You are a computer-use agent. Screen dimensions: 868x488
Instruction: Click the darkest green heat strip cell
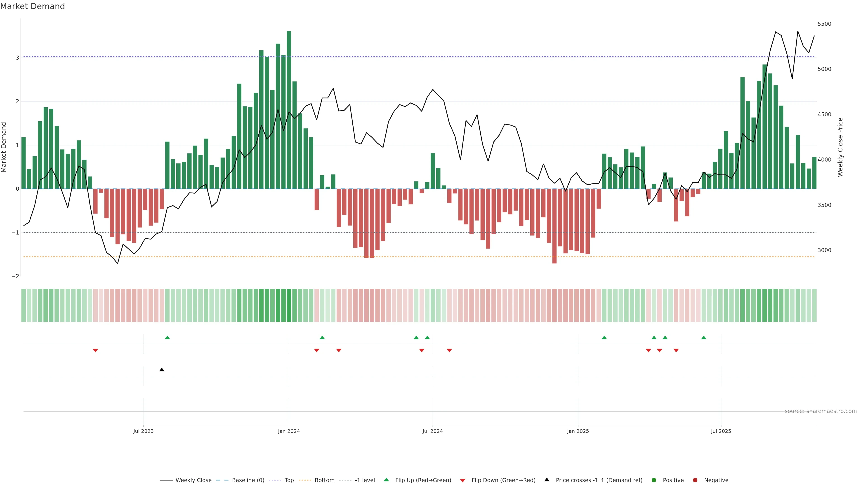[x=289, y=305]
